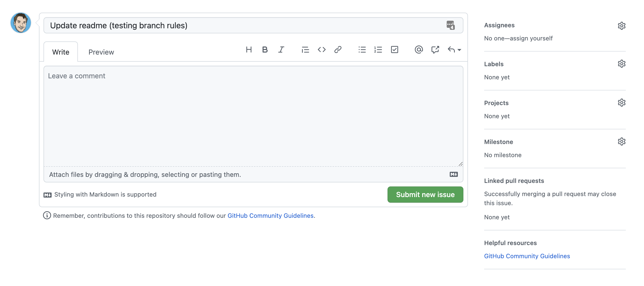Open Helpful resources Community Guidelines link
Image resolution: width=644 pixels, height=286 pixels.
tap(527, 256)
